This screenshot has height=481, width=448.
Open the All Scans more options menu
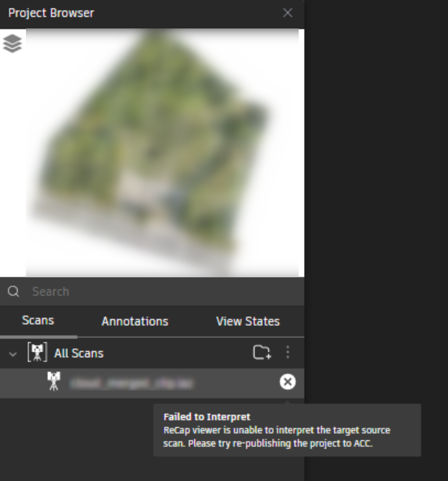tap(287, 352)
